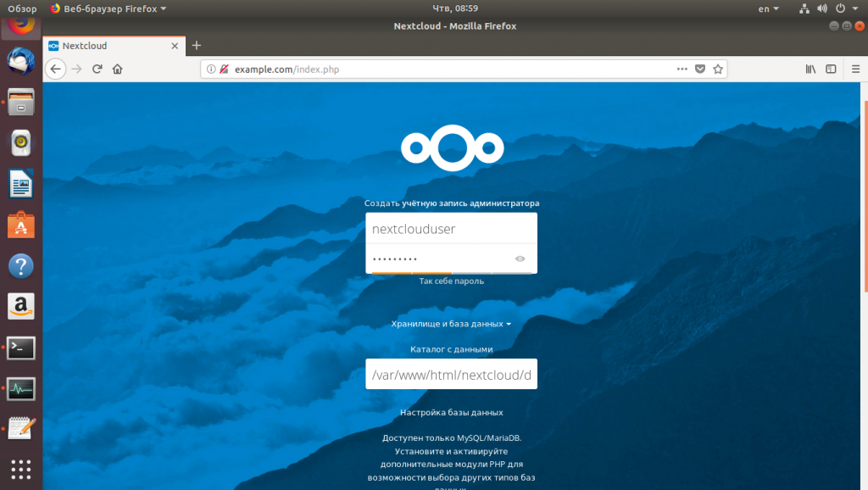Image resolution: width=868 pixels, height=490 pixels.
Task: Open System Monitor from the dock
Action: pos(21,388)
